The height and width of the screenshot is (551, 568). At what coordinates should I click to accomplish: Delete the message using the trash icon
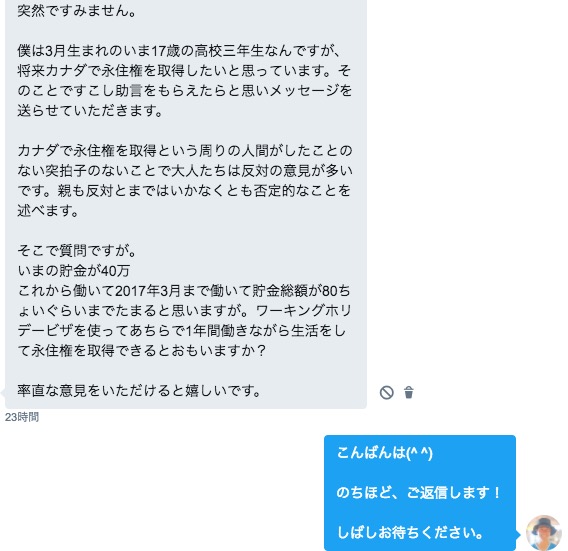click(x=409, y=392)
